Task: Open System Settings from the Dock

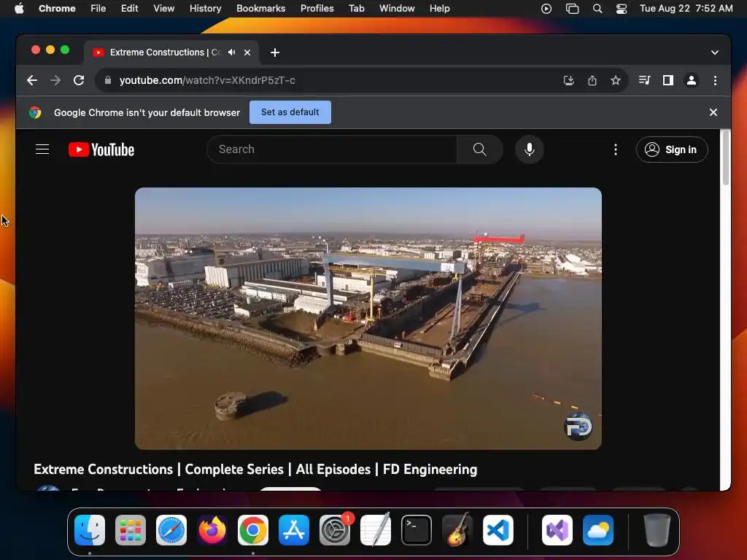Action: [x=335, y=530]
